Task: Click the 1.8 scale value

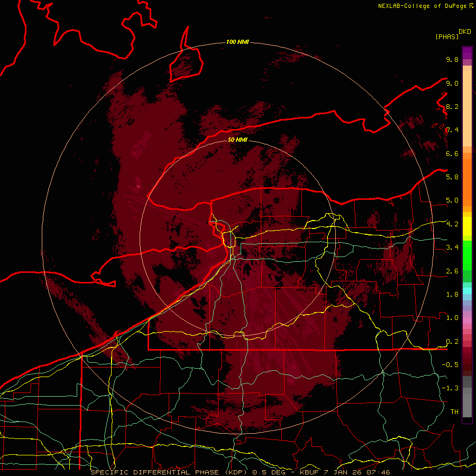Action: click(452, 295)
